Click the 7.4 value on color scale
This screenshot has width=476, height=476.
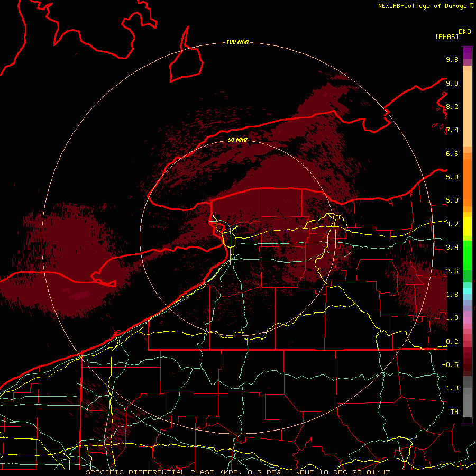(452, 130)
